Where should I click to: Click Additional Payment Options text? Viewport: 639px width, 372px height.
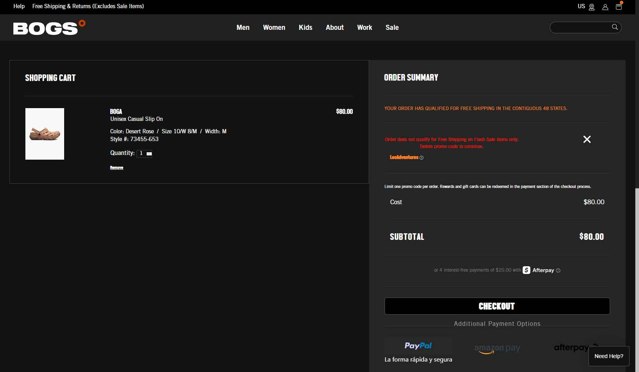pos(497,324)
